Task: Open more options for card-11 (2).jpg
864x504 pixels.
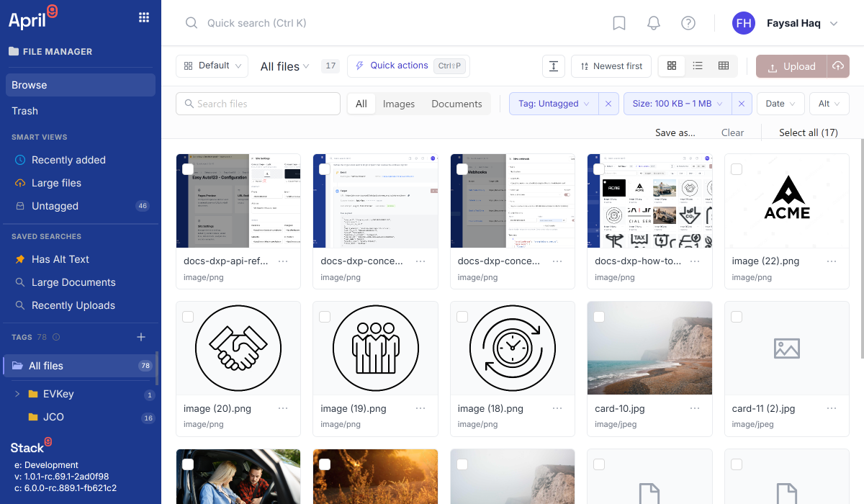Action: click(832, 408)
